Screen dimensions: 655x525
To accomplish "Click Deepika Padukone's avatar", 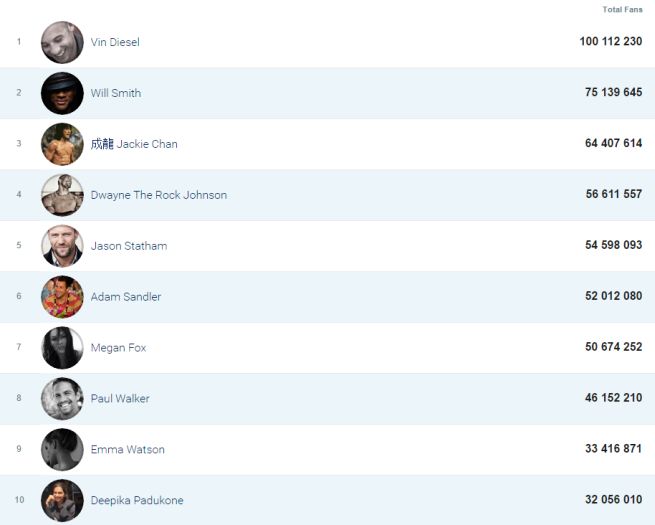I will (62, 500).
